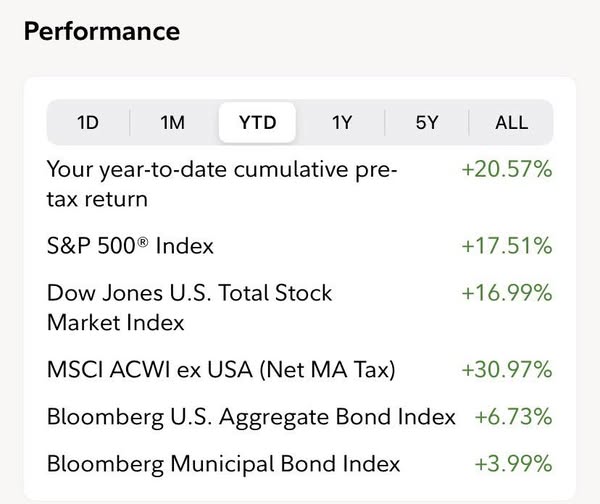
Task: Click the +20.57% pre-tax return value
Action: pyautogui.click(x=506, y=170)
